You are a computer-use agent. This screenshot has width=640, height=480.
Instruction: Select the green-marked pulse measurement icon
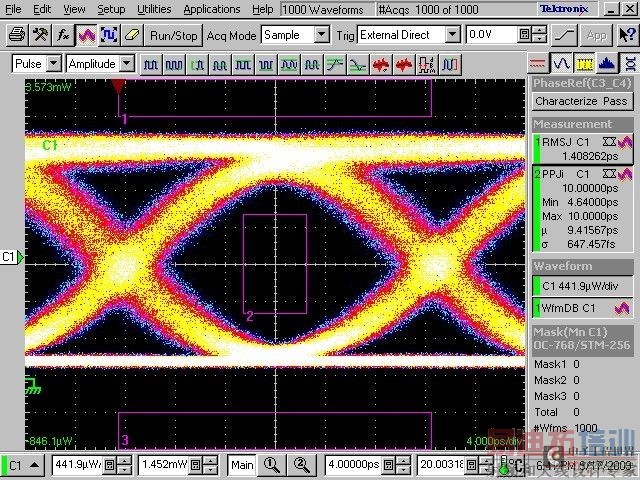pyautogui.click(x=197, y=64)
